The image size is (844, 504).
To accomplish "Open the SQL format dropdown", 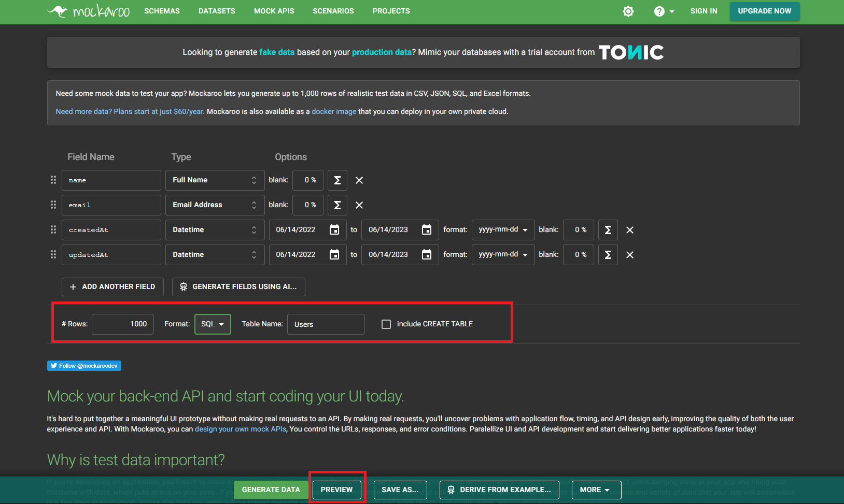I will pos(213,324).
